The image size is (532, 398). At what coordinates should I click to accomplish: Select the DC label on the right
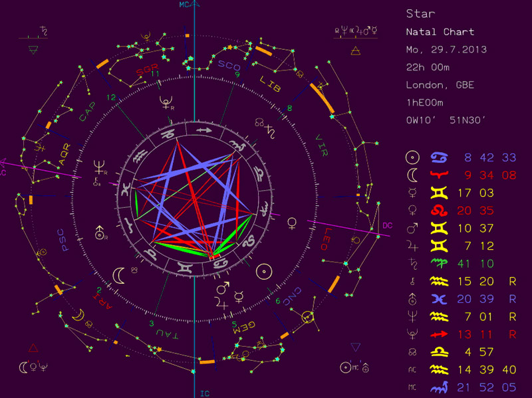click(x=388, y=225)
